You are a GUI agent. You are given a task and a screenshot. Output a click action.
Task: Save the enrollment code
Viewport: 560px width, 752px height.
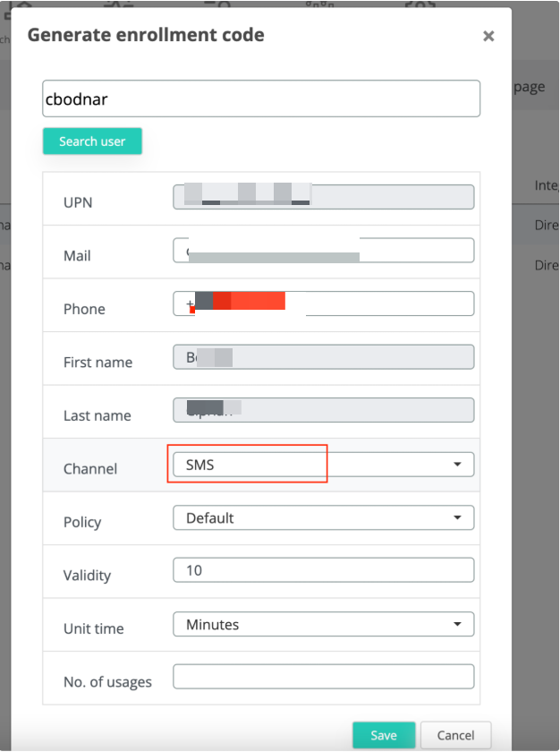[x=384, y=735]
